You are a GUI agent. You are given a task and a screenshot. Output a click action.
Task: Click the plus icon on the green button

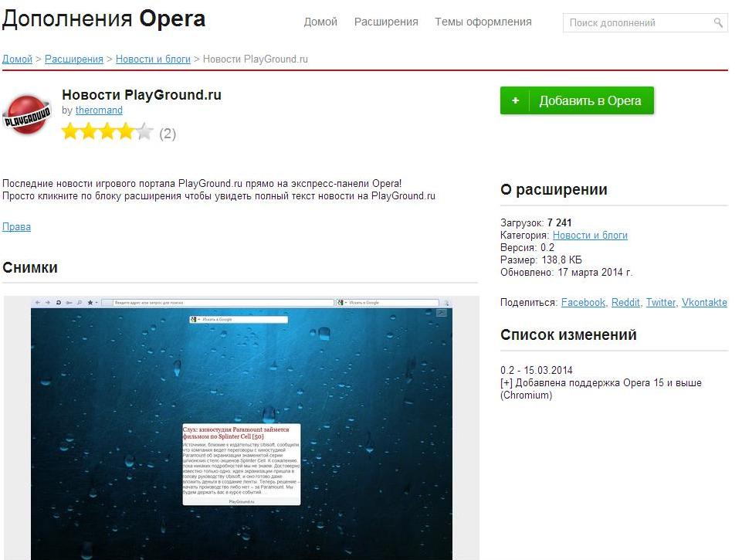click(515, 100)
